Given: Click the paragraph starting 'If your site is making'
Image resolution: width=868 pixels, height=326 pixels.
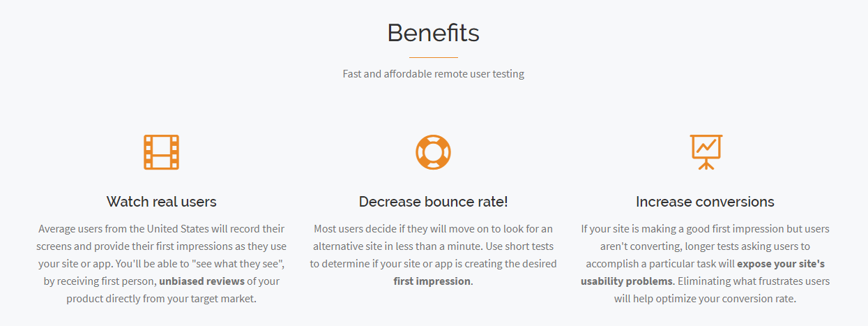Looking at the screenshot, I should [705, 263].
